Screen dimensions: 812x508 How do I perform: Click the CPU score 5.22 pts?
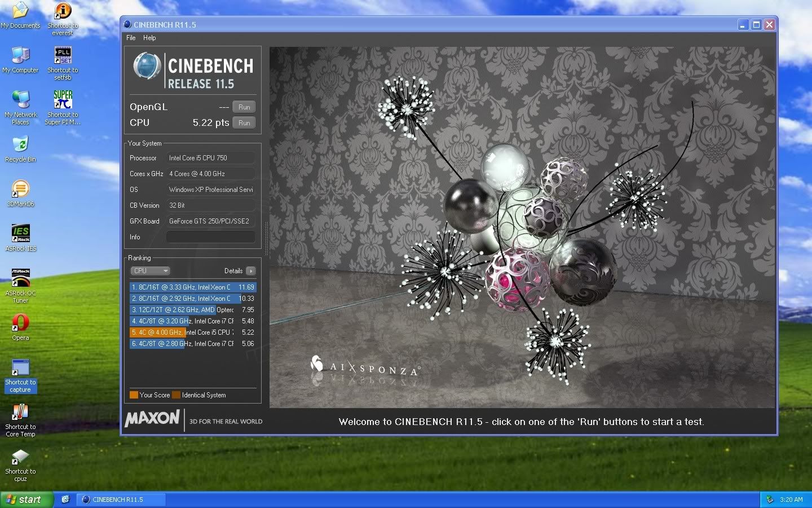(211, 122)
